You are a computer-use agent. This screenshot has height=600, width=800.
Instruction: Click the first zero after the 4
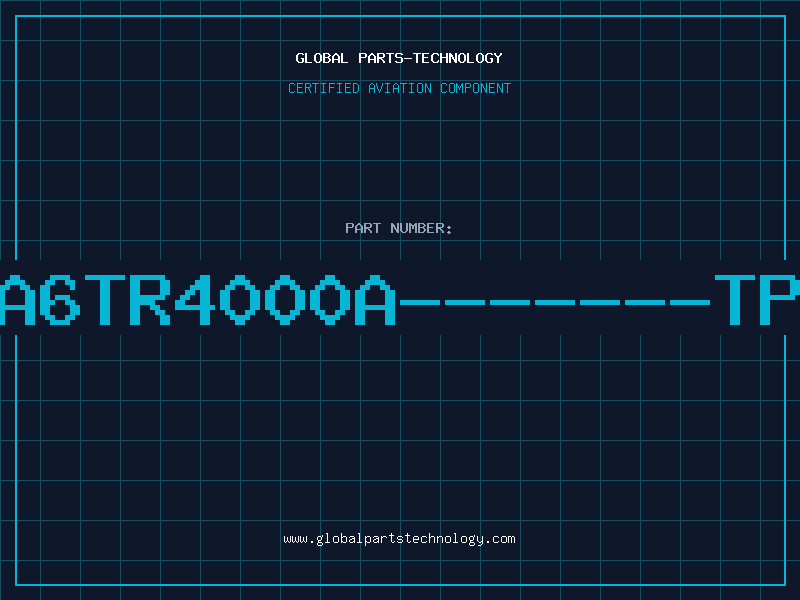pyautogui.click(x=240, y=300)
